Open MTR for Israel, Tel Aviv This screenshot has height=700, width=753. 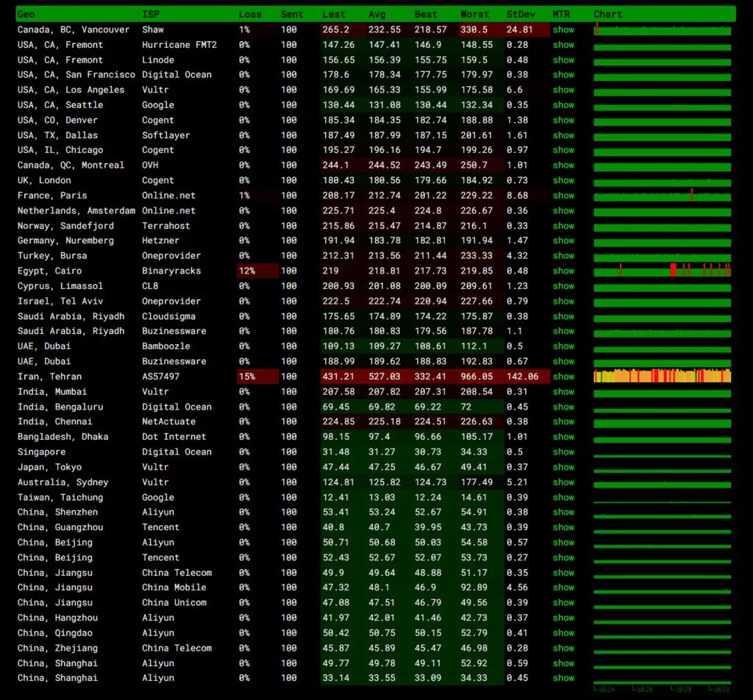tap(563, 301)
